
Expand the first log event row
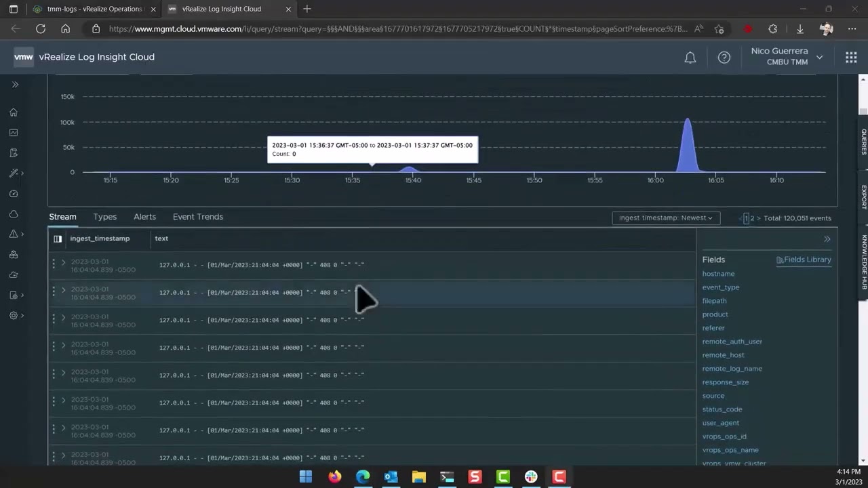tap(64, 262)
